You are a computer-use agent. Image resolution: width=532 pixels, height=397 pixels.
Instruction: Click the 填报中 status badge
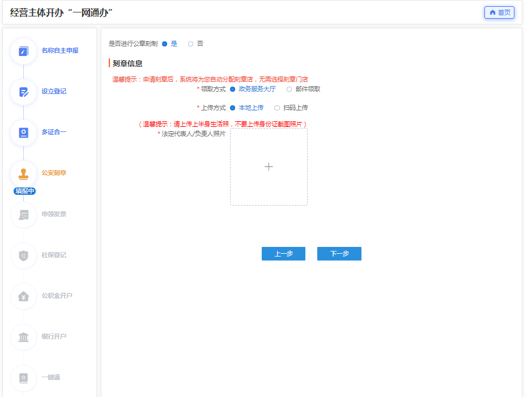pos(24,191)
